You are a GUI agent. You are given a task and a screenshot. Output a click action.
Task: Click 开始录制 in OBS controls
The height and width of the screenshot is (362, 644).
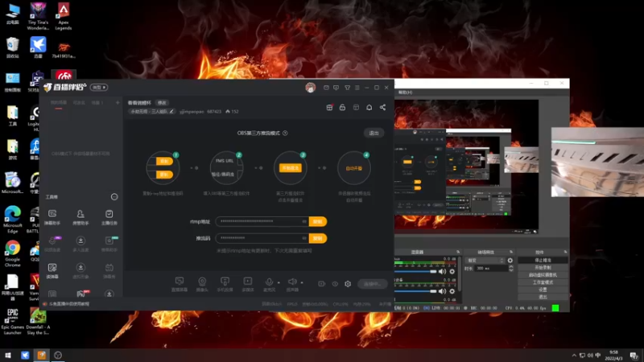click(x=543, y=268)
